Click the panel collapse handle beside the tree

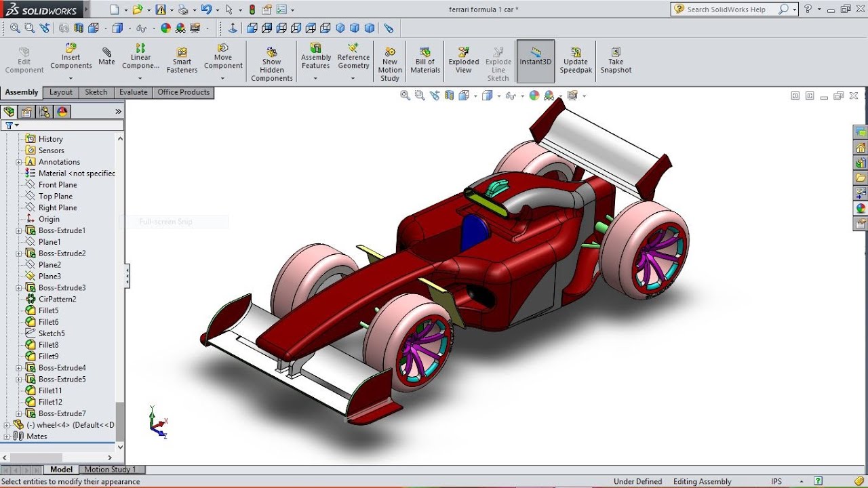pos(127,276)
